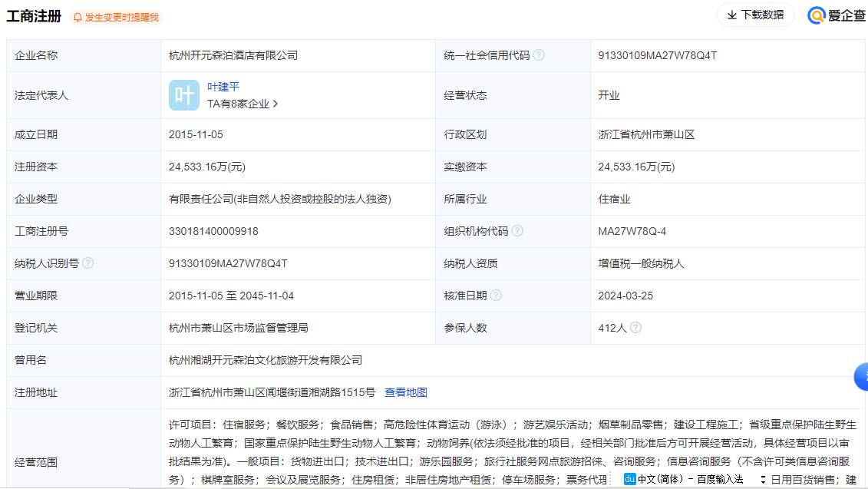This screenshot has width=868, height=489.
Task: Click the 参保人数 label
Action: (465, 328)
